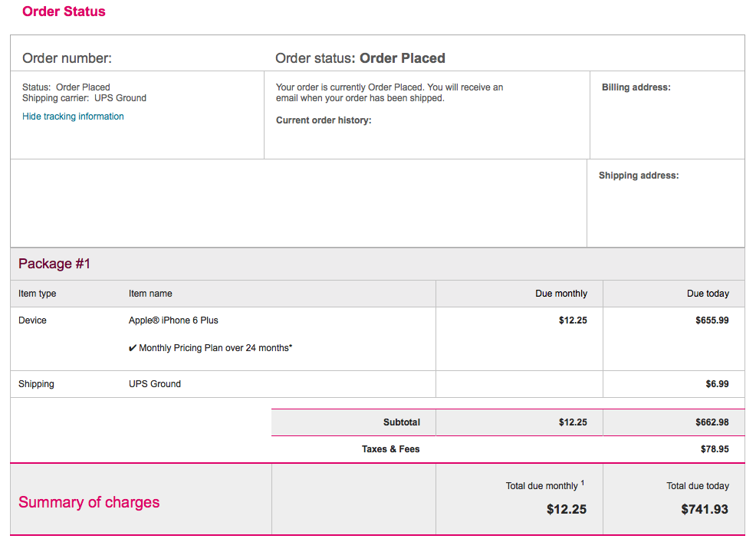Click the $6.99 shipping charge
The height and width of the screenshot is (542, 756).
pyautogui.click(x=717, y=384)
